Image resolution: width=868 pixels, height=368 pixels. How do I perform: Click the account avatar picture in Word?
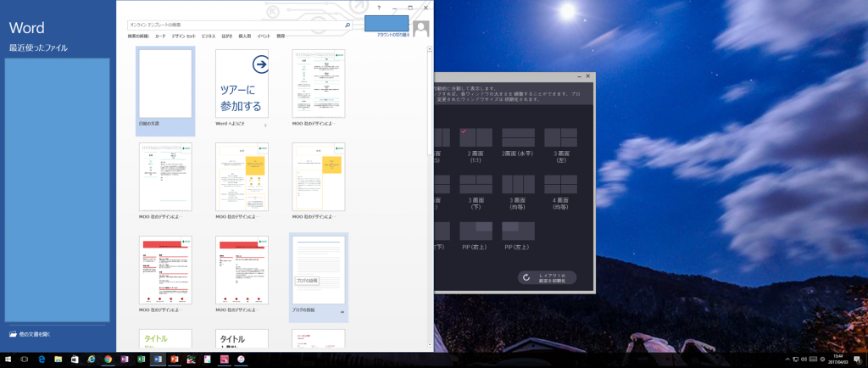420,29
